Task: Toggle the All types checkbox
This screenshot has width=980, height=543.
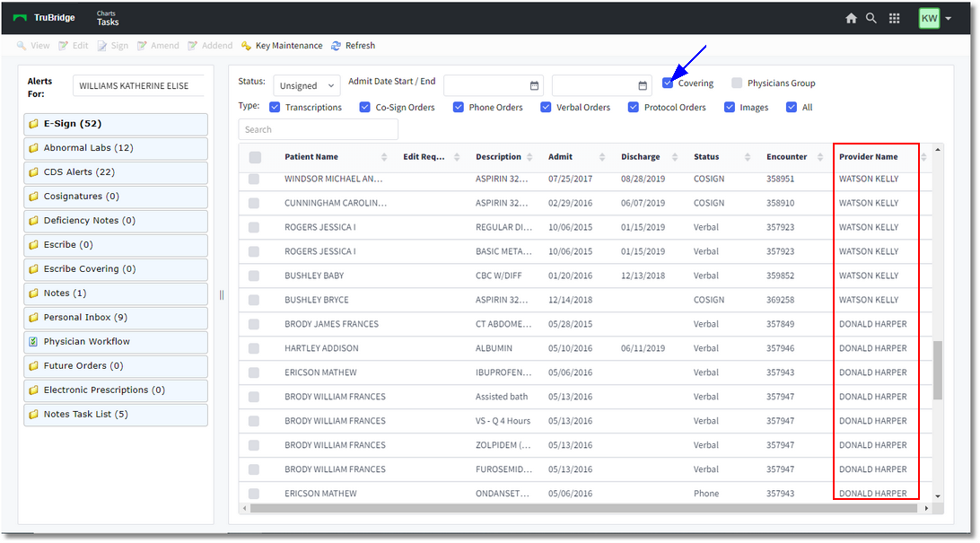Action: tap(792, 108)
